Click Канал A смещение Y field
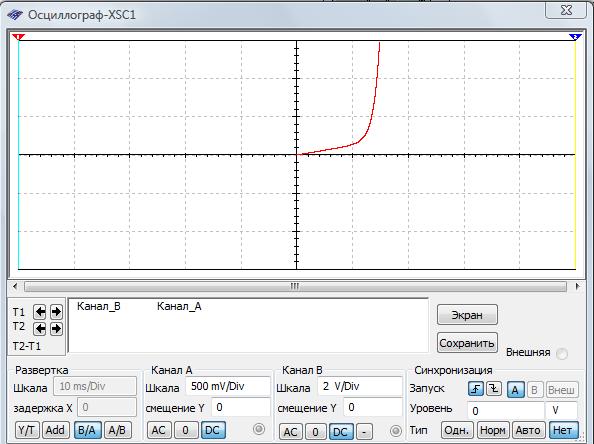 241,407
